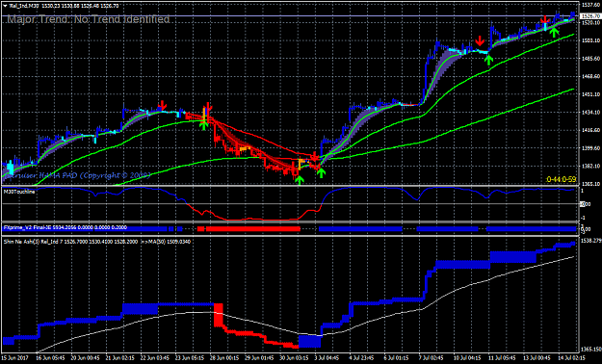Screen dimensions: 602x364
Task: Click the 1382.10 price axis label
Action: tap(591, 166)
